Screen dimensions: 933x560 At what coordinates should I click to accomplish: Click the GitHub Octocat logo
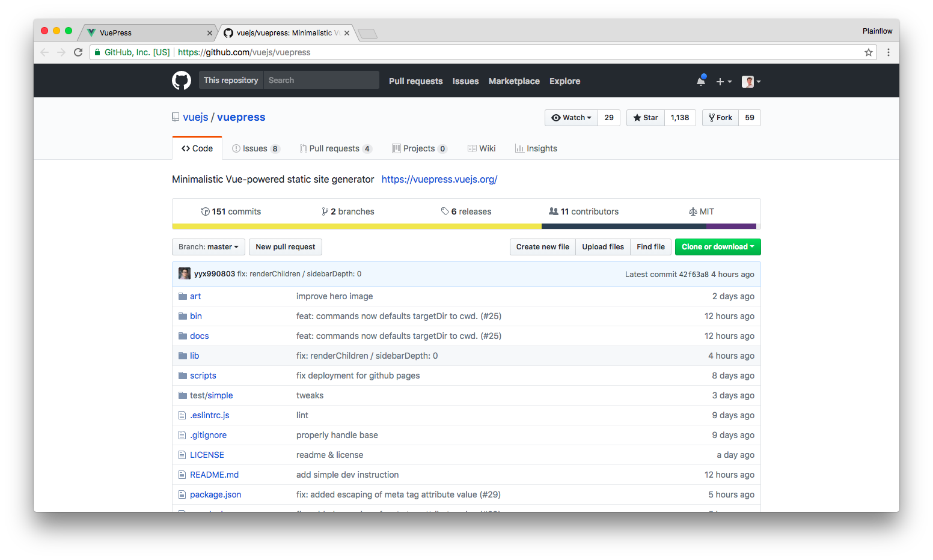pos(182,81)
